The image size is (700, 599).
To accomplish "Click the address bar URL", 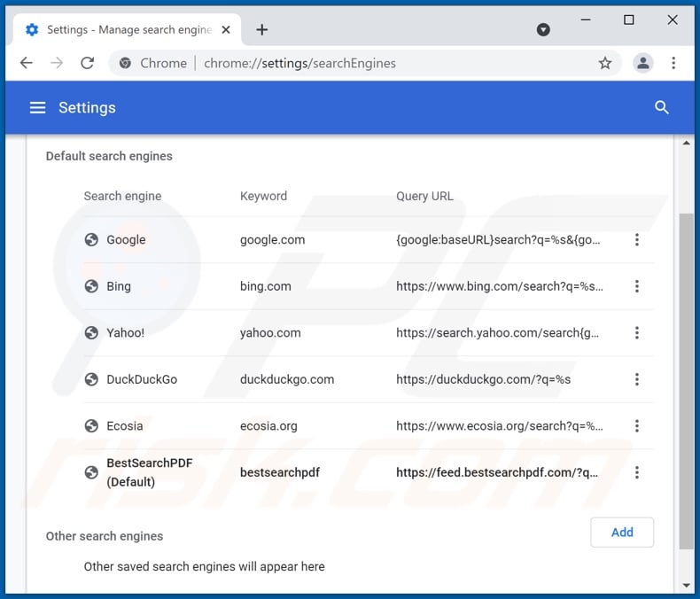I will (299, 64).
